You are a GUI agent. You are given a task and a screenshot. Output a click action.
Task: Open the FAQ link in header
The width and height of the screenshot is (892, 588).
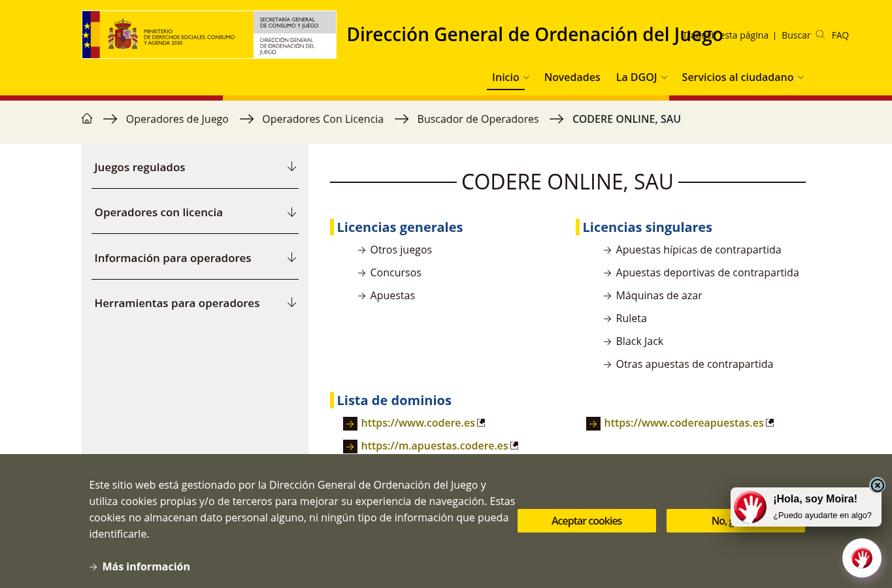840,35
